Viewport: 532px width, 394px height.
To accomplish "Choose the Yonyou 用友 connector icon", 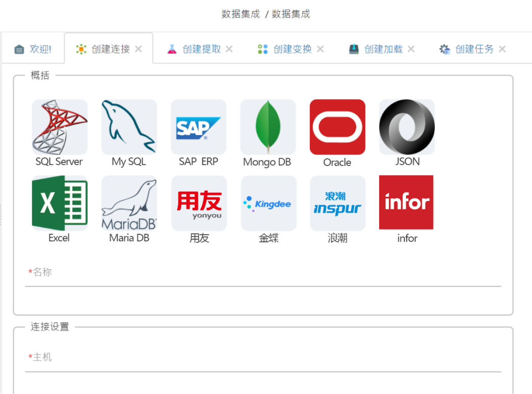I will tap(199, 203).
